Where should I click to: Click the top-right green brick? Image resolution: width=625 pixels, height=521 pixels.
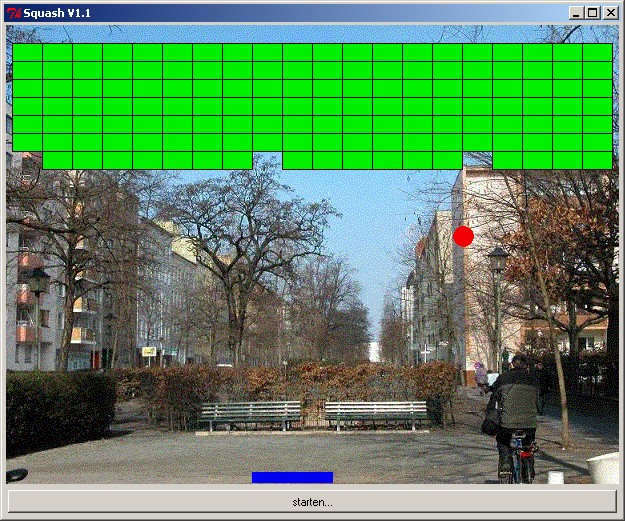tap(597, 52)
